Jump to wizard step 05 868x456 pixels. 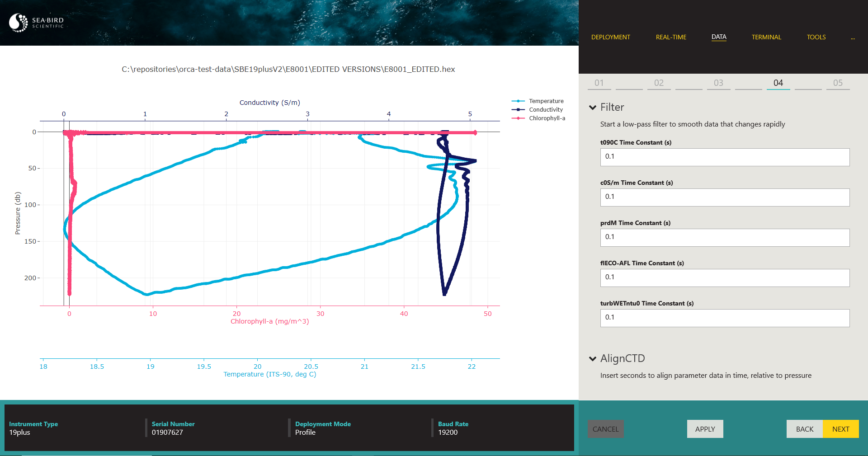[x=838, y=83]
